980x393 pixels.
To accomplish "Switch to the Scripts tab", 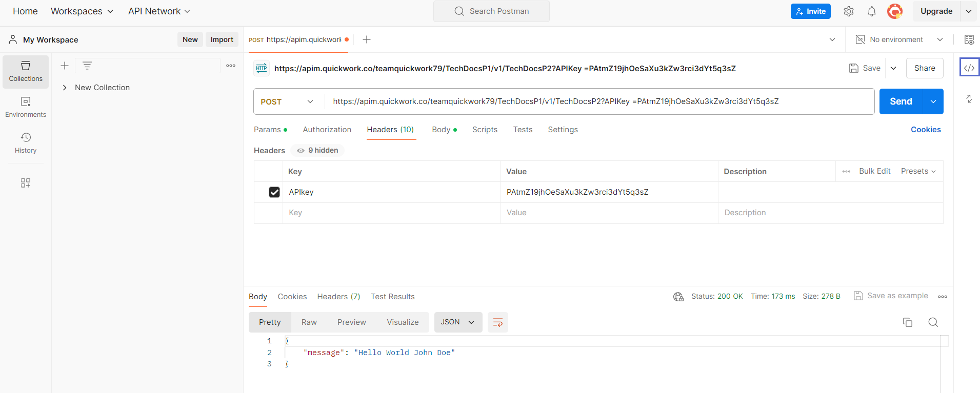I will tap(485, 130).
